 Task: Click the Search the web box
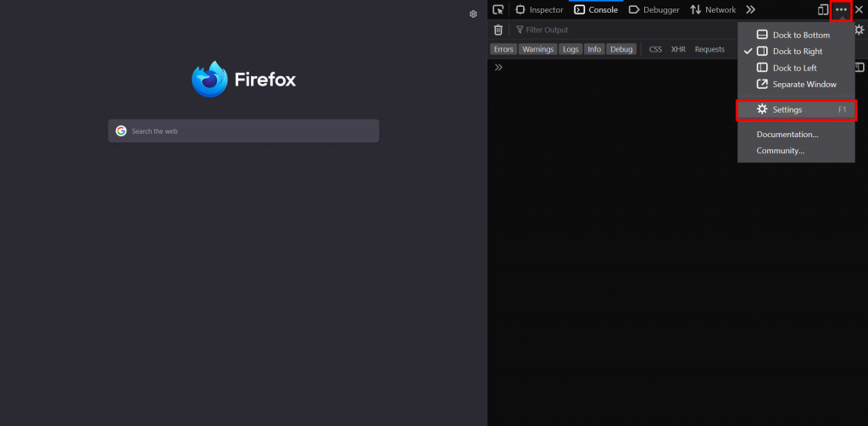pyautogui.click(x=243, y=131)
